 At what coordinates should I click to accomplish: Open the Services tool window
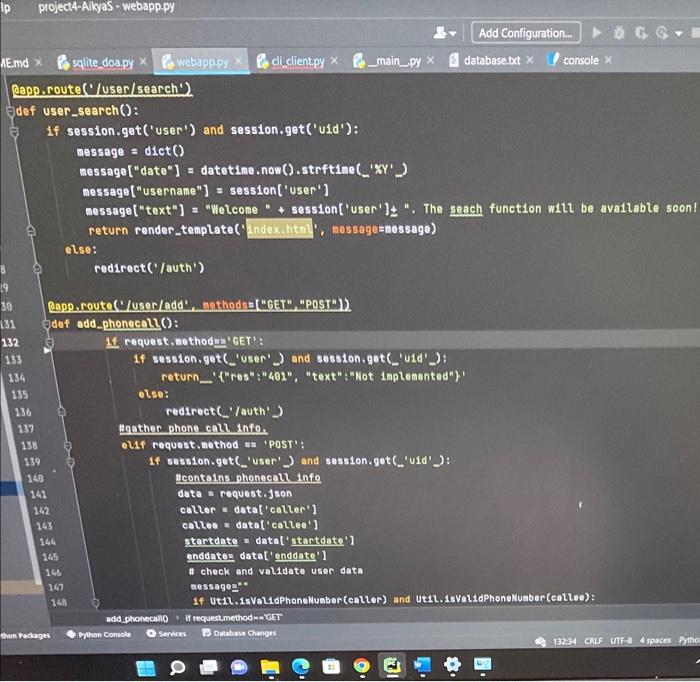click(x=167, y=633)
